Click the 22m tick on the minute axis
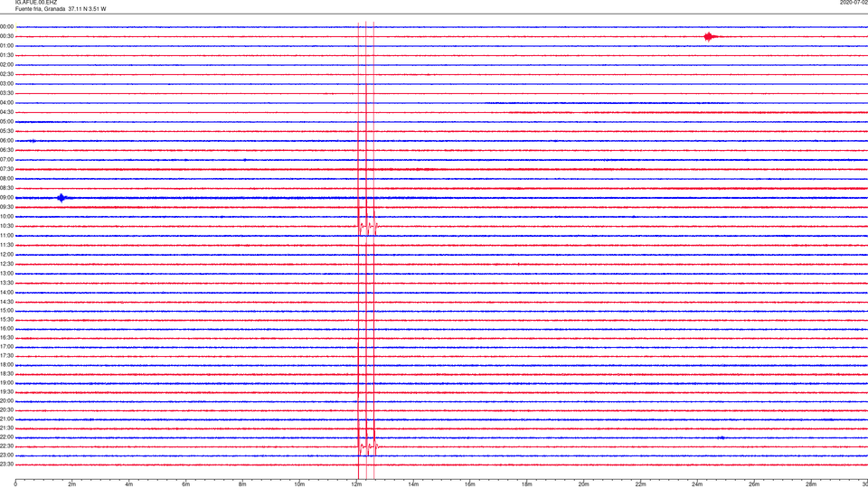Image resolution: width=868 pixels, height=488 pixels. 640,484
